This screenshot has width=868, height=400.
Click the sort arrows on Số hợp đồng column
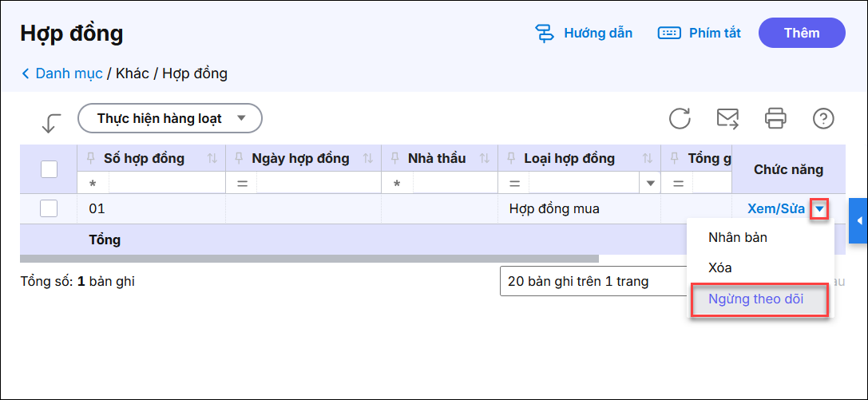[212, 158]
